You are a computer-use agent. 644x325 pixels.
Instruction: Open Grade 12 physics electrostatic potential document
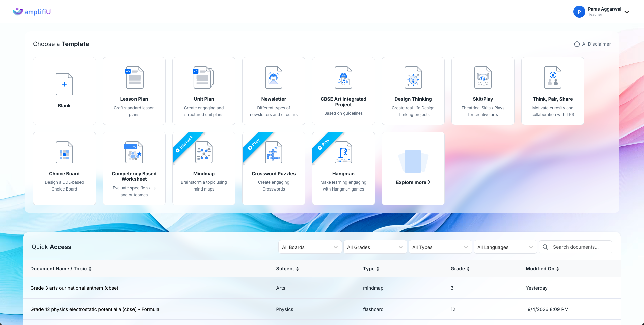[x=95, y=309]
